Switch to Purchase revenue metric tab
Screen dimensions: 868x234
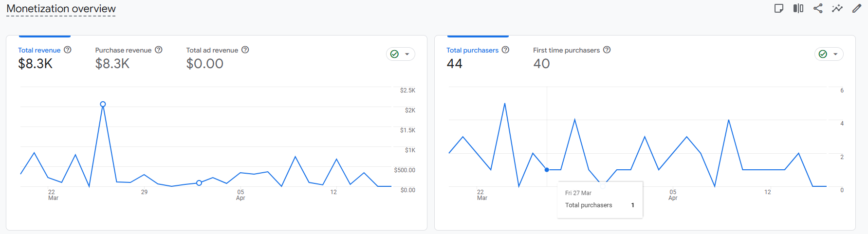(x=123, y=50)
